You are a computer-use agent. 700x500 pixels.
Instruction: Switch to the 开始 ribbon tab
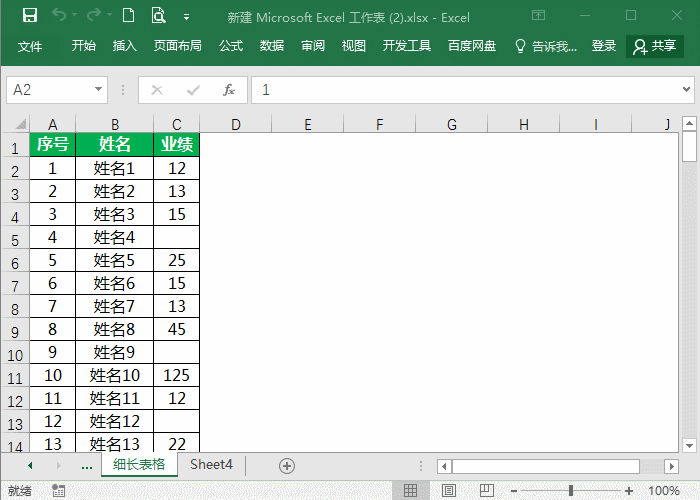point(83,46)
